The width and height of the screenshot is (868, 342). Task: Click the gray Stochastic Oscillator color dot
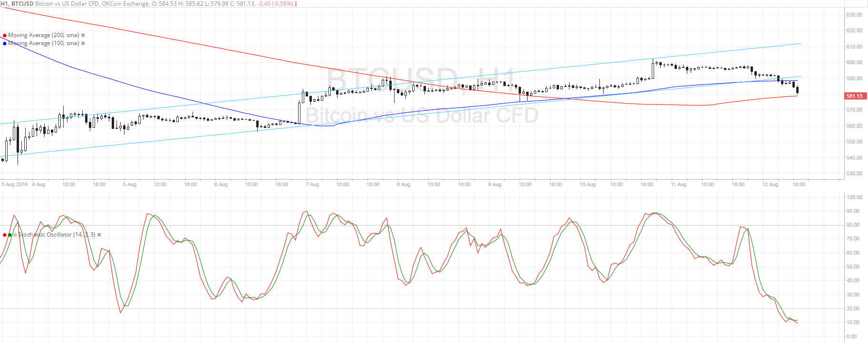[x=15, y=235]
